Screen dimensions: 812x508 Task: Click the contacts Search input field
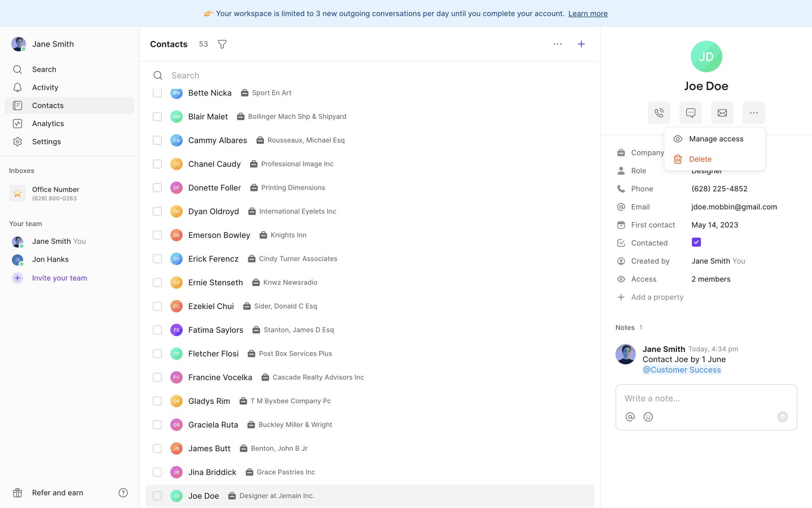tap(370, 75)
